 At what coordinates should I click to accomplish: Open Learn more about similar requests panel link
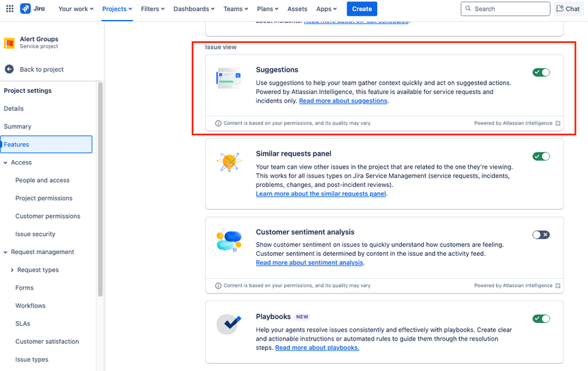[321, 194]
